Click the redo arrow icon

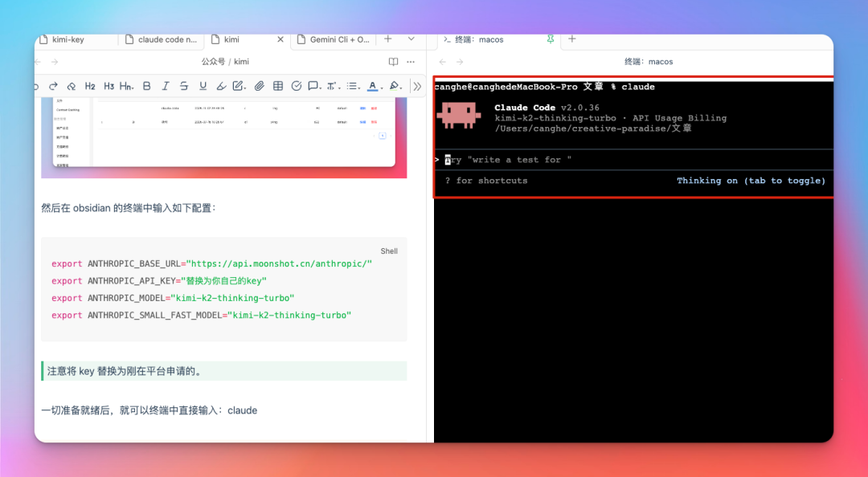click(x=54, y=86)
